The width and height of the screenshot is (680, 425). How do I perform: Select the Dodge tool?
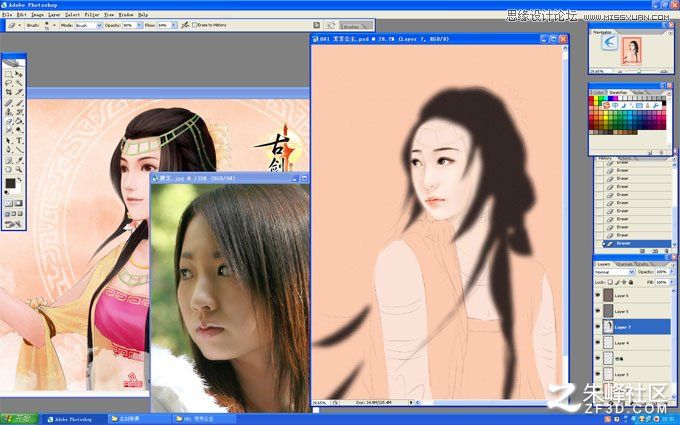19,129
